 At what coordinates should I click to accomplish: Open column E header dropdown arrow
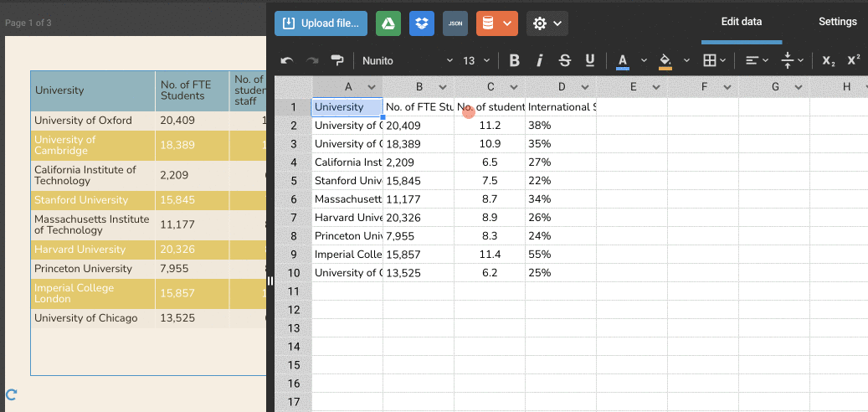coord(656,87)
